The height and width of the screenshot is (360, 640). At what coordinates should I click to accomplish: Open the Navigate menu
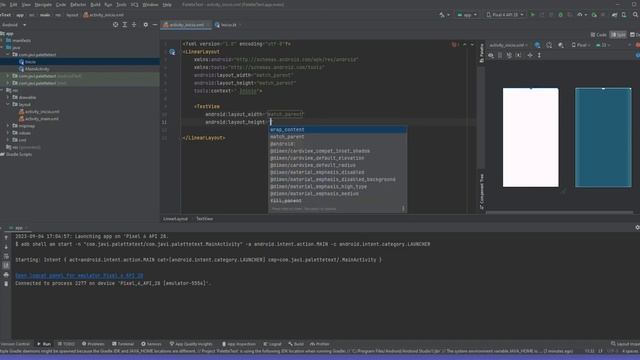click(x=43, y=4)
